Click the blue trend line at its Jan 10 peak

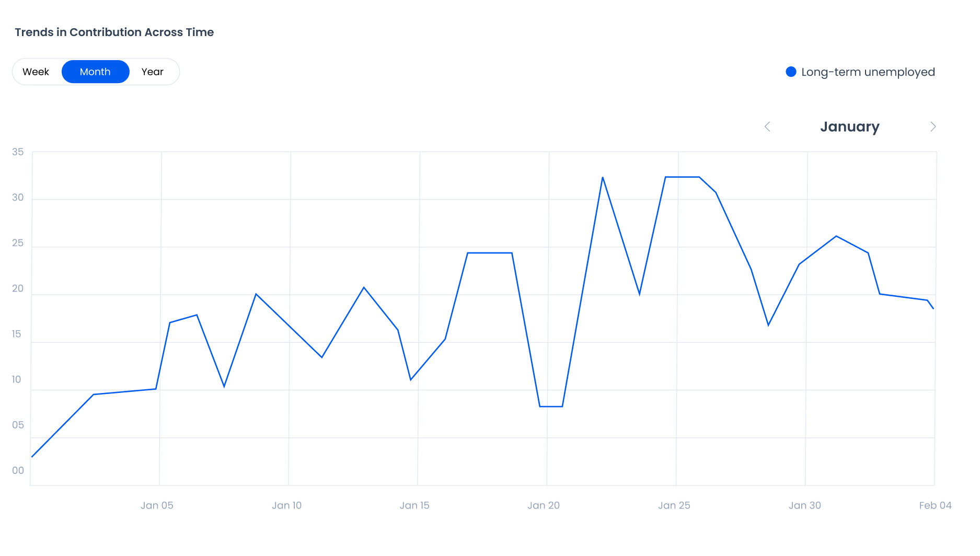(x=256, y=294)
